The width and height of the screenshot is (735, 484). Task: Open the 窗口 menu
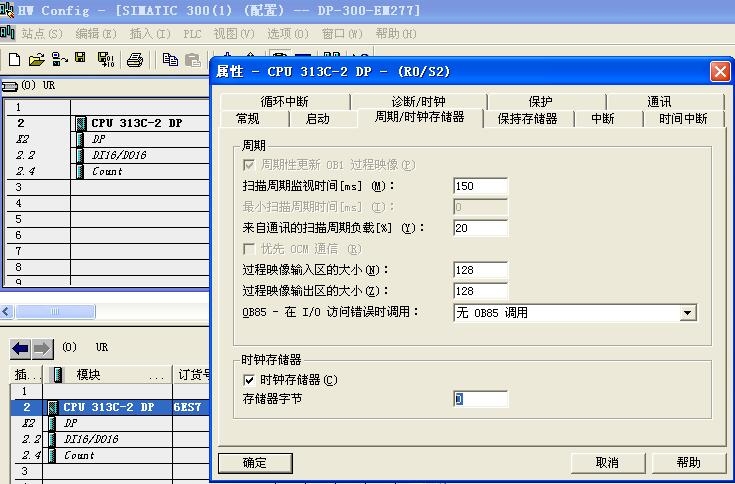[x=342, y=34]
